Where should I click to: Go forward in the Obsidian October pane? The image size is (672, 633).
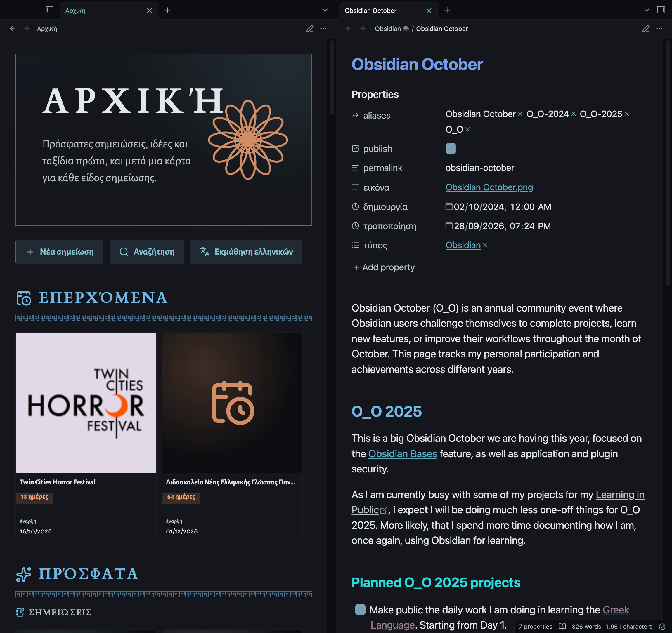[x=362, y=29]
